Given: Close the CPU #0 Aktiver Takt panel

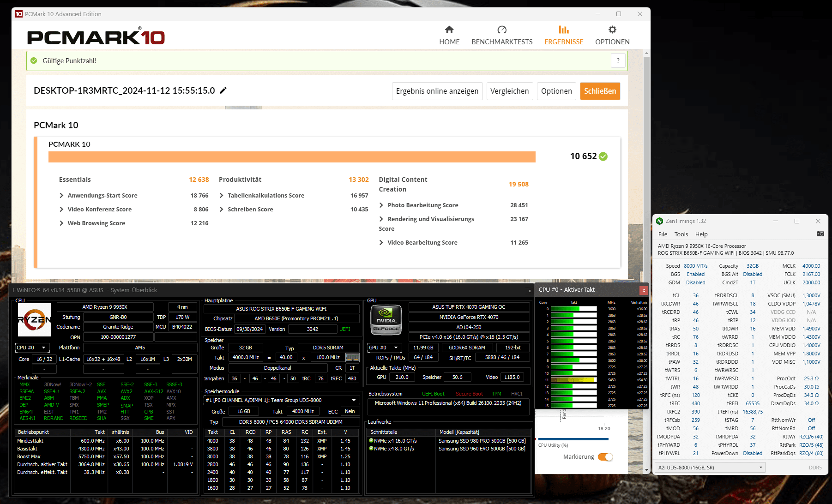Looking at the screenshot, I should 644,290.
